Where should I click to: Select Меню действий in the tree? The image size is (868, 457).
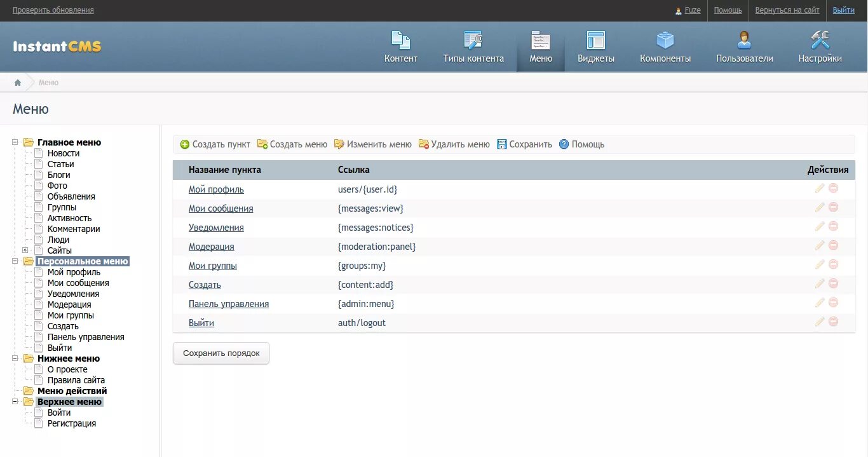point(72,391)
